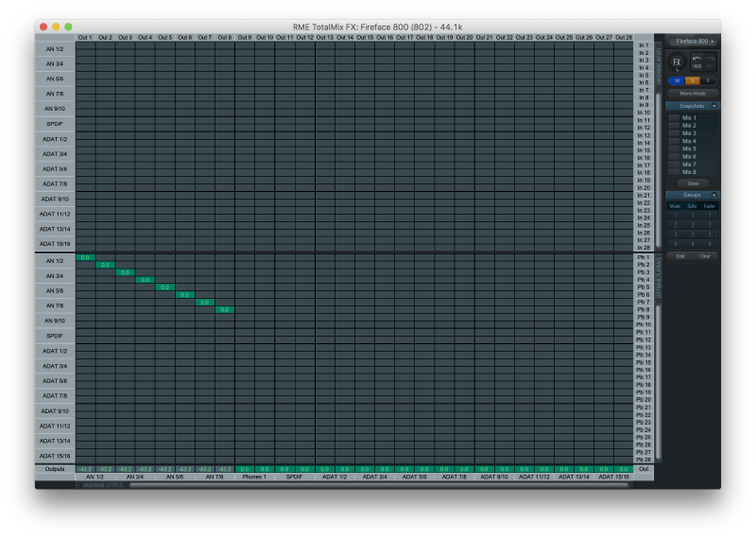The width and height of the screenshot is (756, 539).
Task: Select the Mix 1 snapshot
Action: pos(689,118)
